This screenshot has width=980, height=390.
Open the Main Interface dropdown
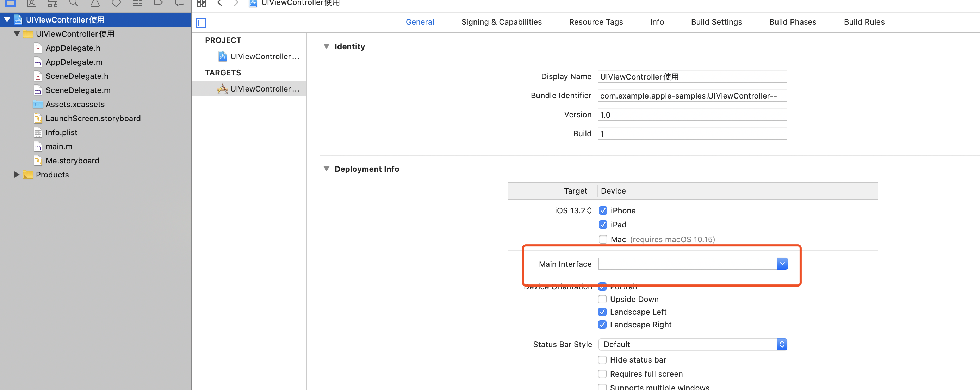pos(782,263)
